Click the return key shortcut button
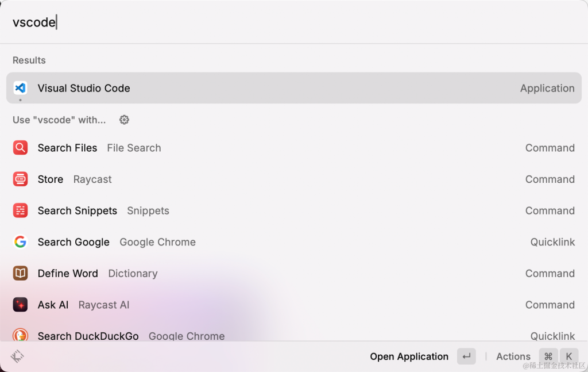588x372 pixels. point(466,356)
